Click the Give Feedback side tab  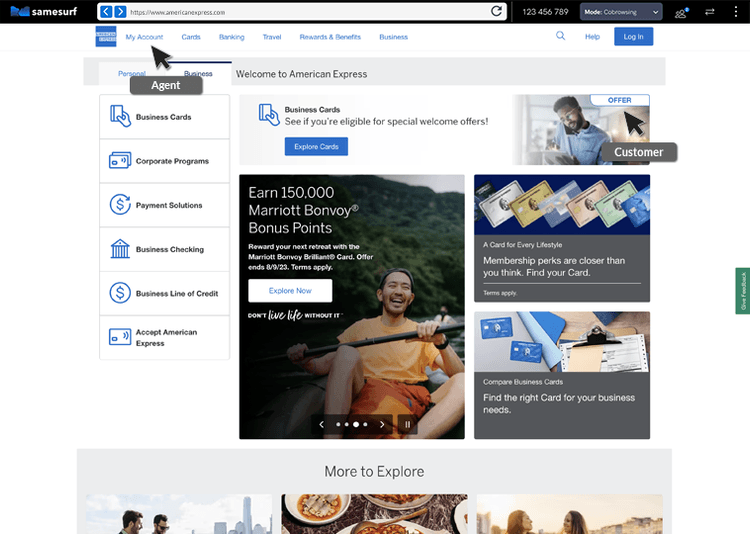[743, 290]
